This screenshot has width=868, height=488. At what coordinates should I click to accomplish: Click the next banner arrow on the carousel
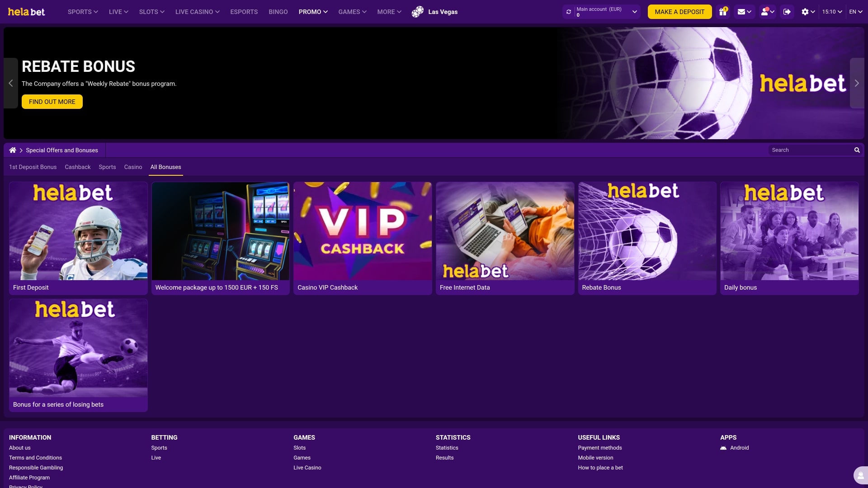[x=857, y=83]
